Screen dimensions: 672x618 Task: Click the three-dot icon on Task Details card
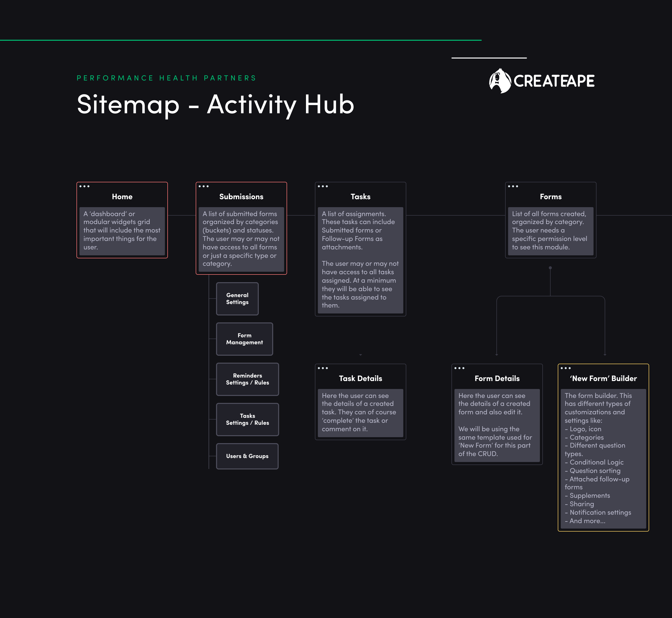323,368
